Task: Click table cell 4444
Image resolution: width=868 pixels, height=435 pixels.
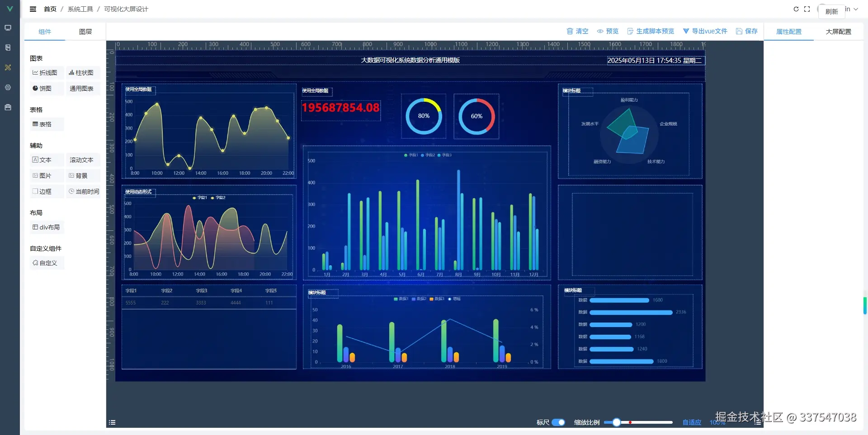Action: [x=236, y=303]
